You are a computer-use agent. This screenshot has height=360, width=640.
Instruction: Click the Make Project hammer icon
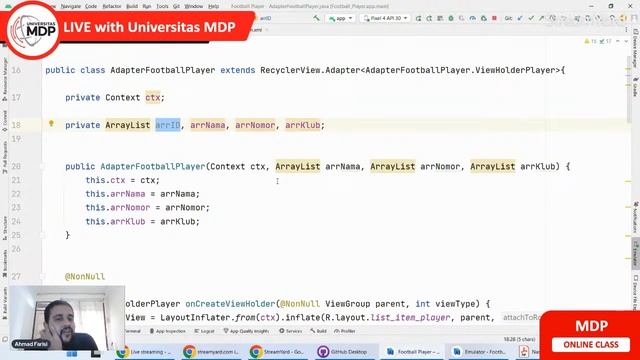coord(316,18)
